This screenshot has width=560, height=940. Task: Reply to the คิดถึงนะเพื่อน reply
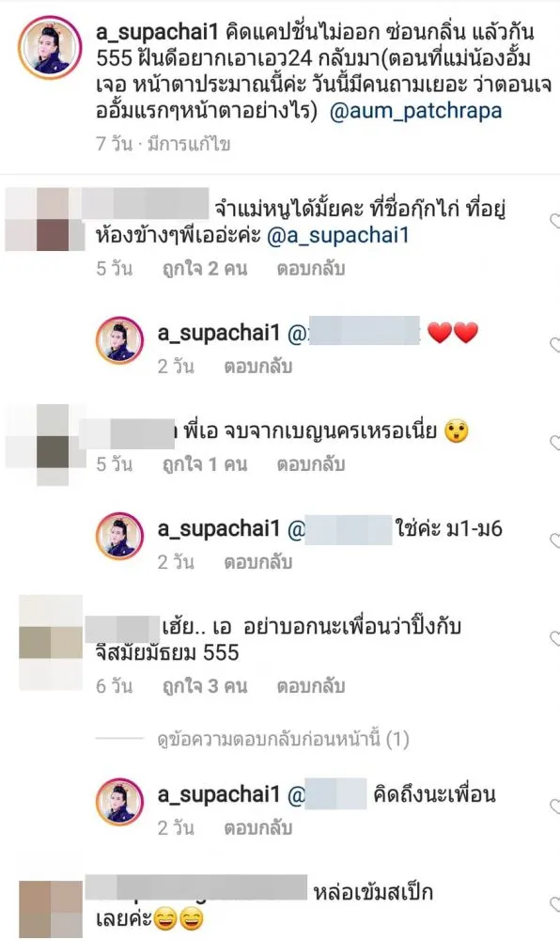click(258, 828)
